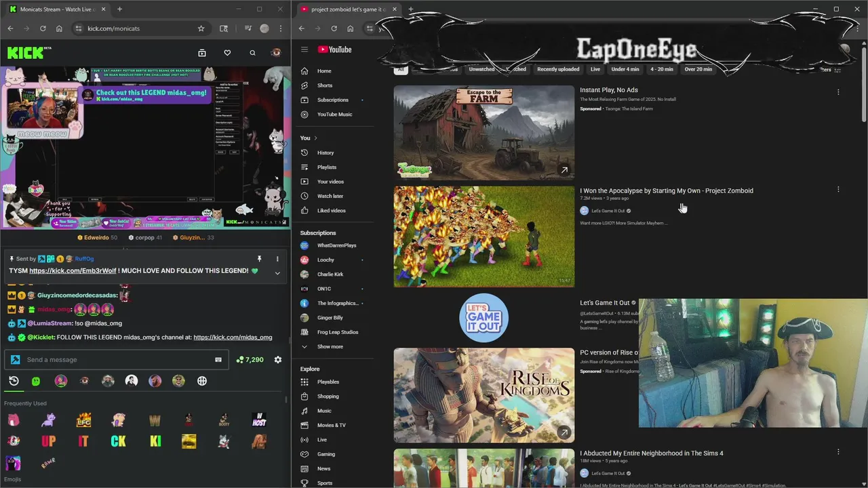The image size is (868, 488).
Task: Select the globe global emotes tab
Action: click(x=202, y=381)
